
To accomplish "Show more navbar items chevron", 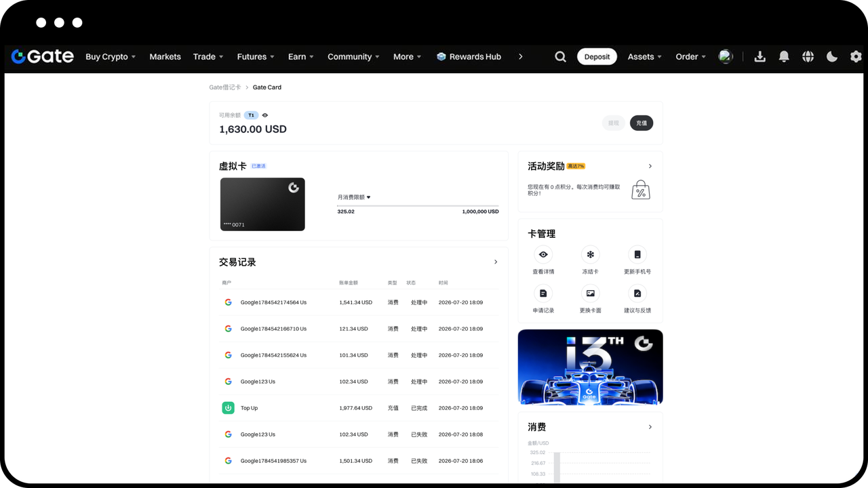I will pos(520,57).
